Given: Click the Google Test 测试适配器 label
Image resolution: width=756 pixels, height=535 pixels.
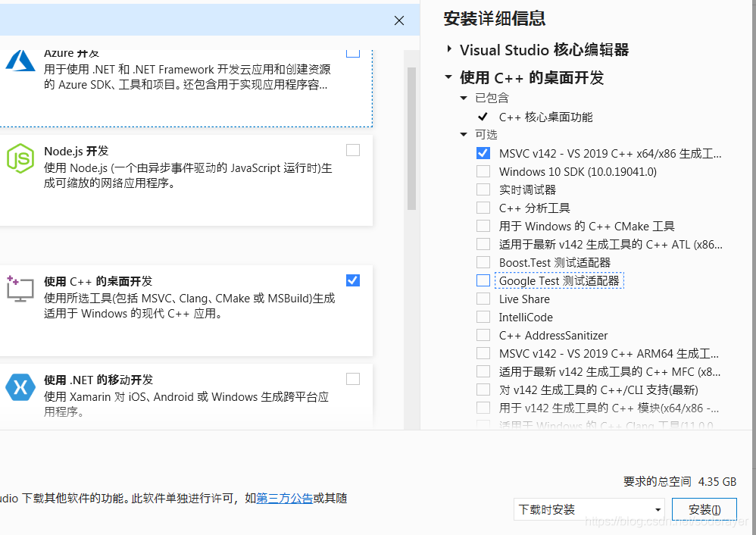Looking at the screenshot, I should point(559,281).
